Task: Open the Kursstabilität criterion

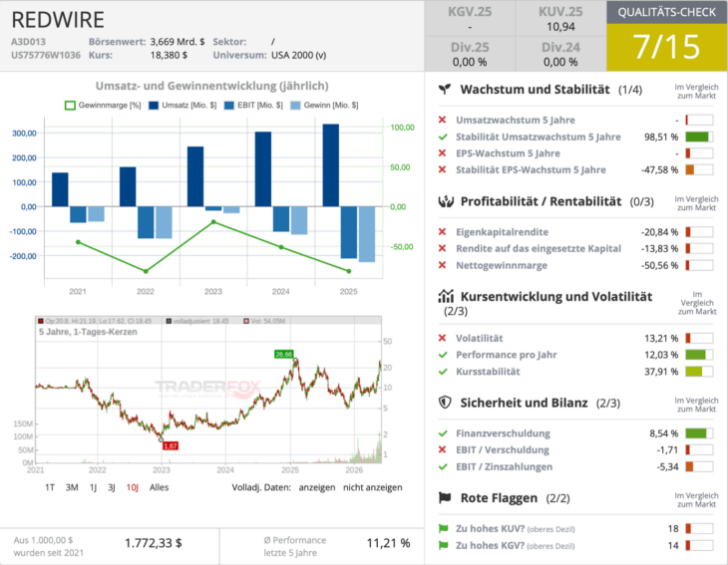Action: click(x=488, y=371)
